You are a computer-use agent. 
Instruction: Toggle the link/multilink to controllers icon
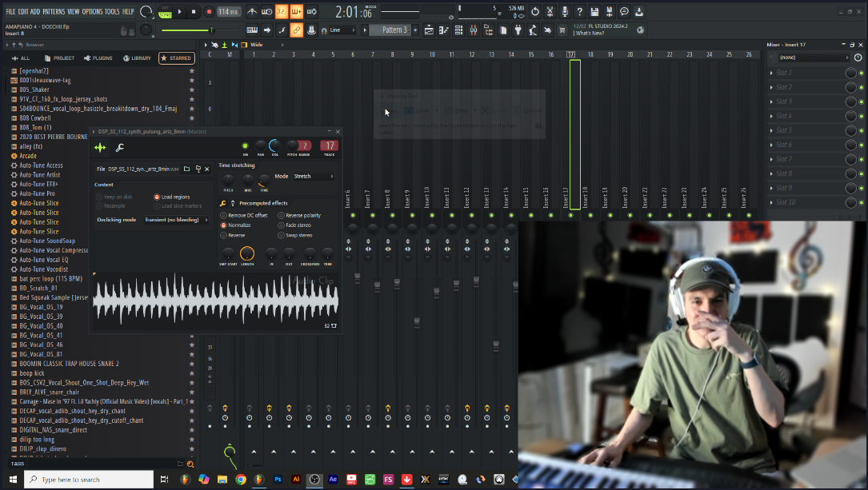click(297, 30)
